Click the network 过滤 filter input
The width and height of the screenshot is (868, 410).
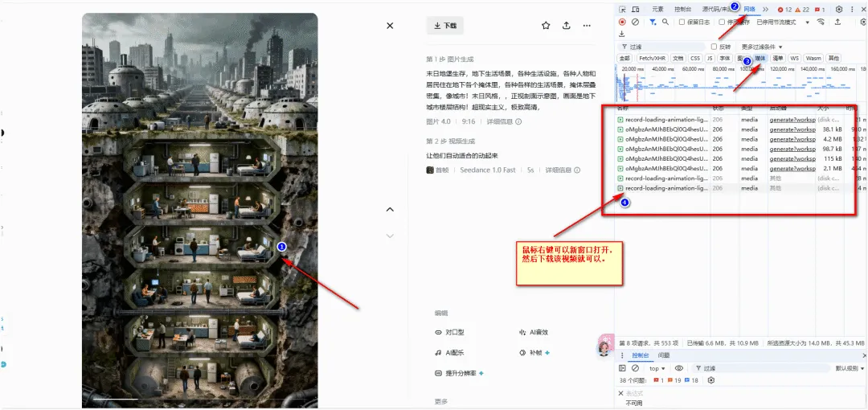pos(662,47)
